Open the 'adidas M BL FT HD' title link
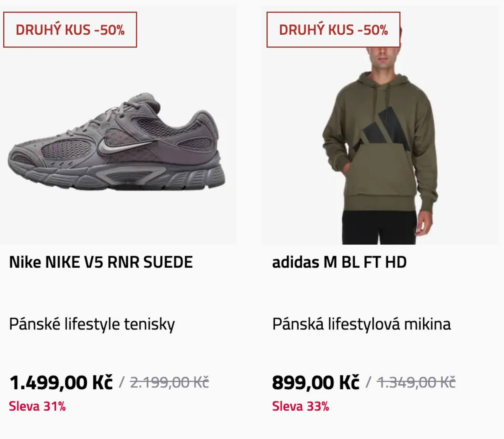The height and width of the screenshot is (439, 504). (x=339, y=262)
